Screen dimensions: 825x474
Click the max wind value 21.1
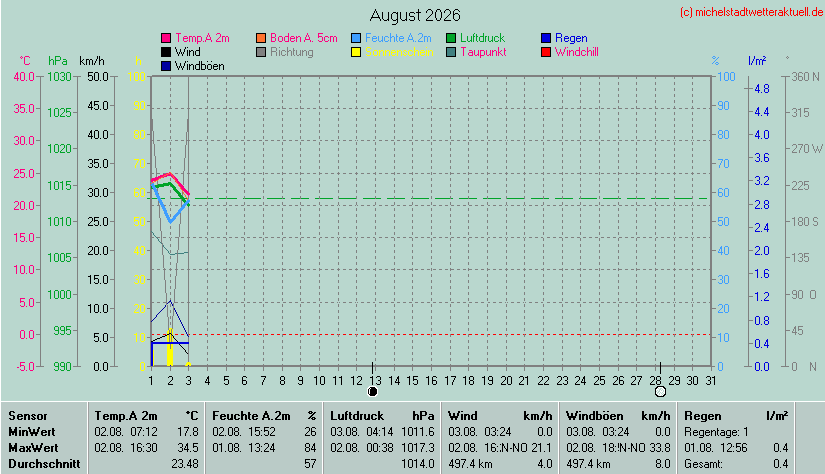coord(542,448)
